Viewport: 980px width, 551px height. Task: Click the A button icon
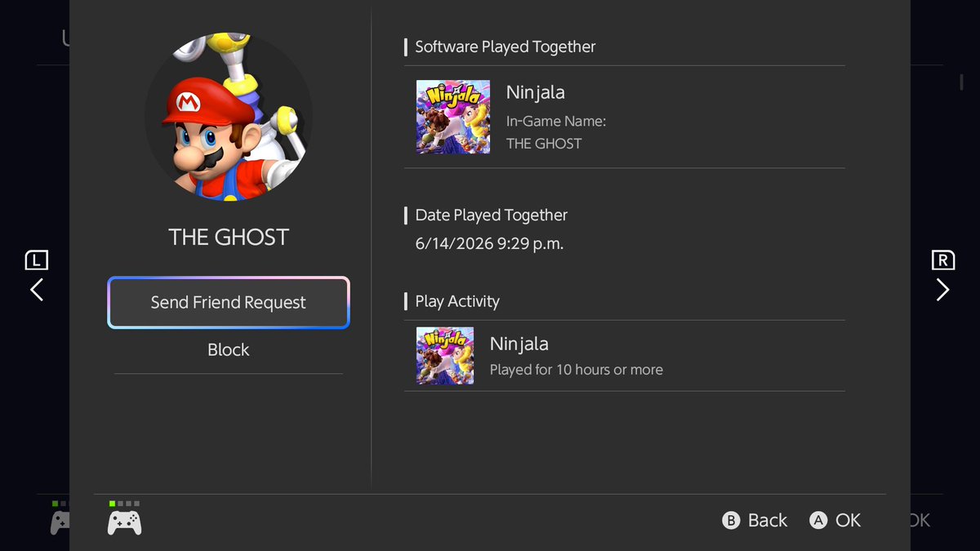(818, 520)
